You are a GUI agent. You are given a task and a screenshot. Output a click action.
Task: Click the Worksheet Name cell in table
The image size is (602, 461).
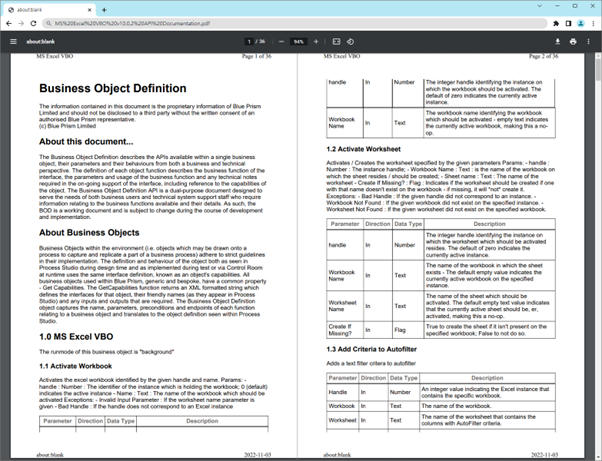click(x=345, y=306)
